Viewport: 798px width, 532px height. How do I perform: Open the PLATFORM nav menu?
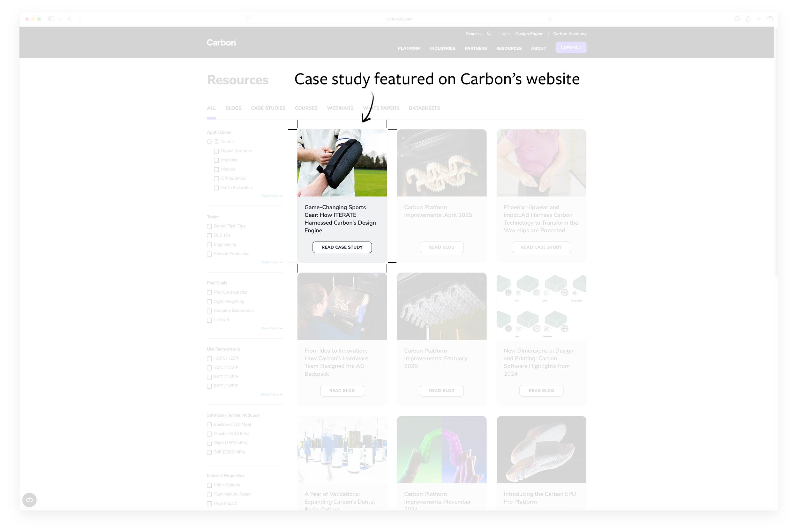tap(409, 49)
